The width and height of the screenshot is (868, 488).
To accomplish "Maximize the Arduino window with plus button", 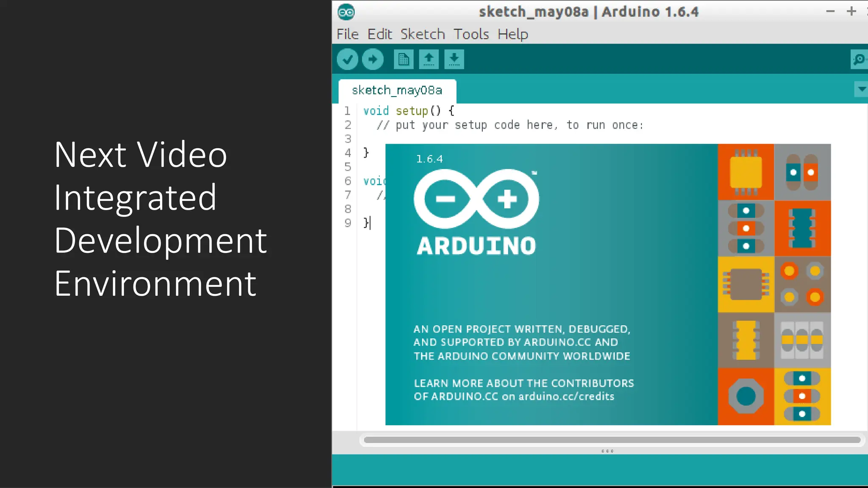I will [x=851, y=11].
